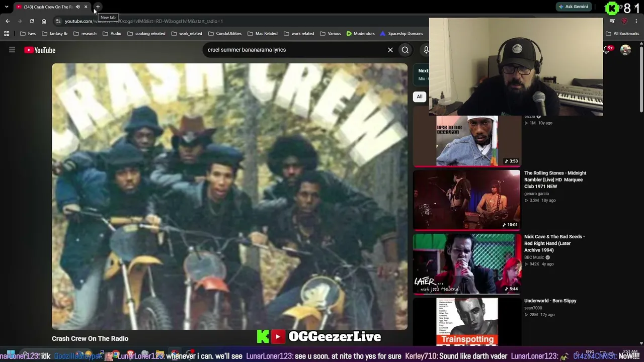Viewport: 644px width, 362px height.
Task: Open the Spaceship Domains bookmark
Action: click(401, 34)
